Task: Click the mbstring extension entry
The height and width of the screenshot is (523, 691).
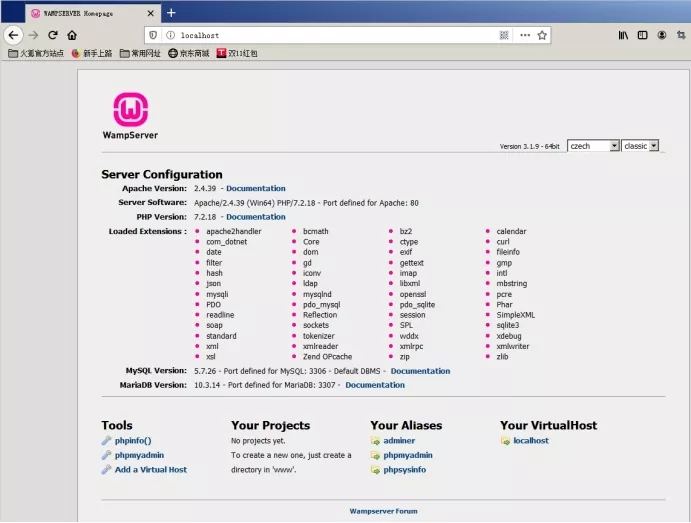Action: tap(512, 283)
